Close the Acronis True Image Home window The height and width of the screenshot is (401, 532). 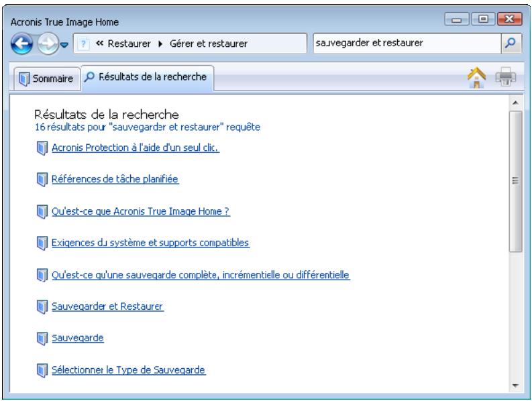(x=510, y=19)
